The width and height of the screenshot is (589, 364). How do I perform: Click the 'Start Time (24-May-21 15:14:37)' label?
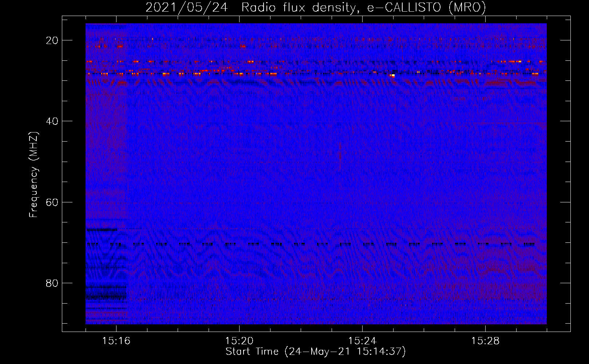(316, 352)
